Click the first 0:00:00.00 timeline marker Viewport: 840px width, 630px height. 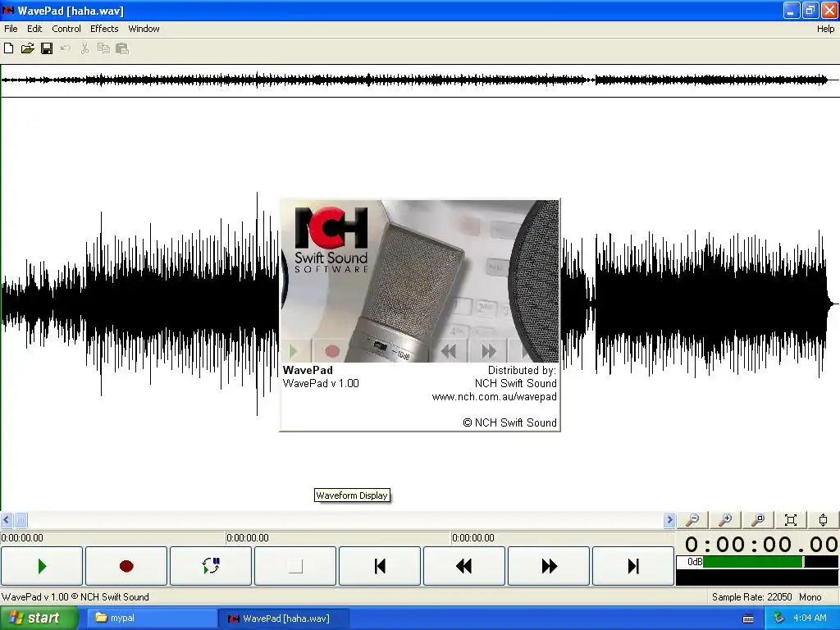click(22, 538)
